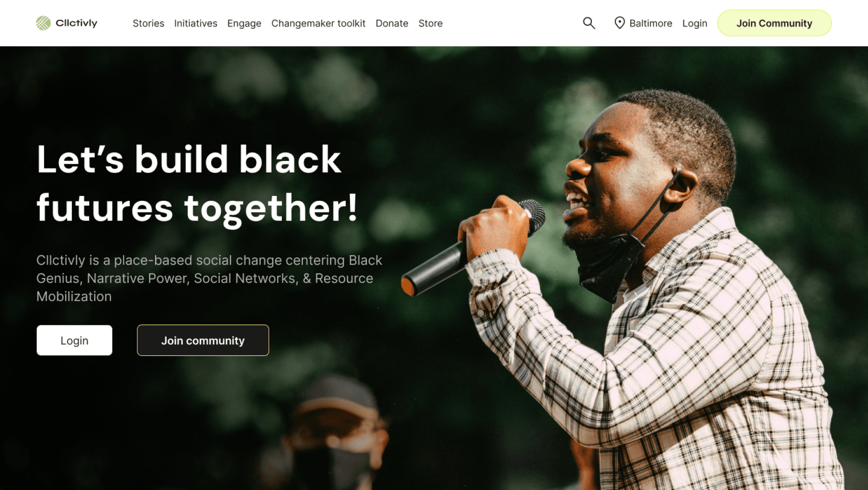This screenshot has width=868, height=490.
Task: Click Login in the top navigation
Action: (x=695, y=24)
